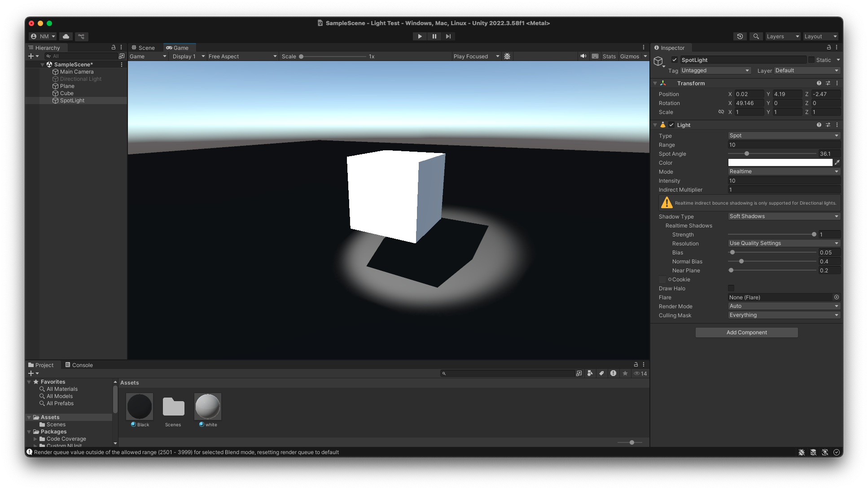This screenshot has height=490, width=868.
Task: Check the Static checkbox for SpotLight
Action: (x=811, y=60)
